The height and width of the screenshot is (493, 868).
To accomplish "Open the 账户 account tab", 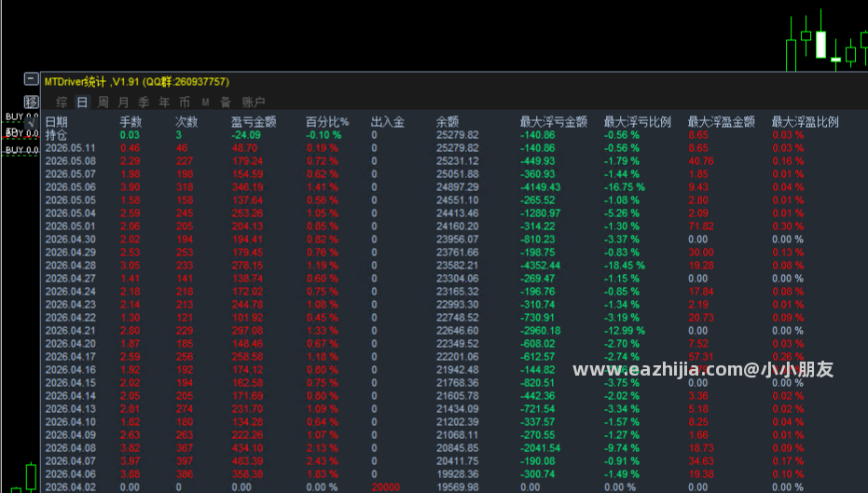I will click(253, 103).
